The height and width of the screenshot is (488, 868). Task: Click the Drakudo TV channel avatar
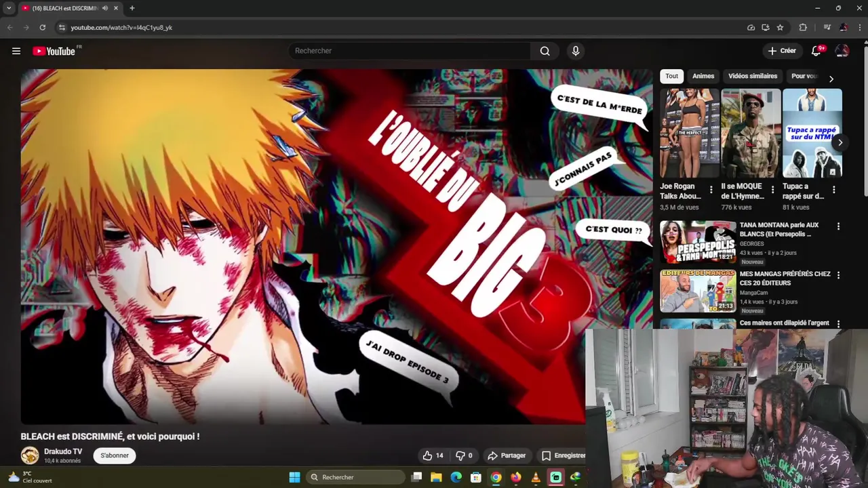click(x=30, y=455)
